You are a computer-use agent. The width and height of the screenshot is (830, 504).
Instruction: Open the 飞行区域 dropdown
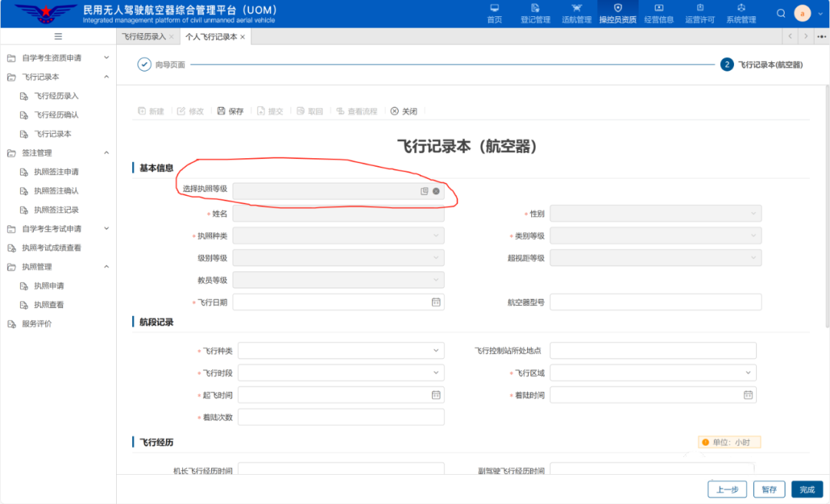tap(652, 373)
